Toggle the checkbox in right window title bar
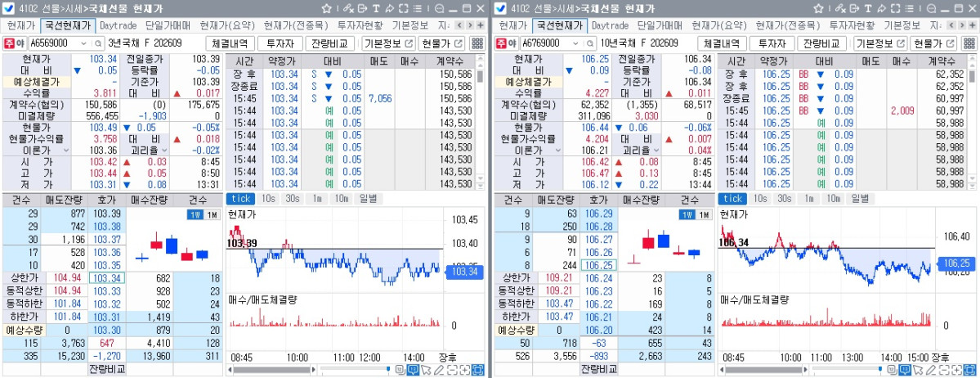This screenshot has width=980, height=378. (500, 8)
